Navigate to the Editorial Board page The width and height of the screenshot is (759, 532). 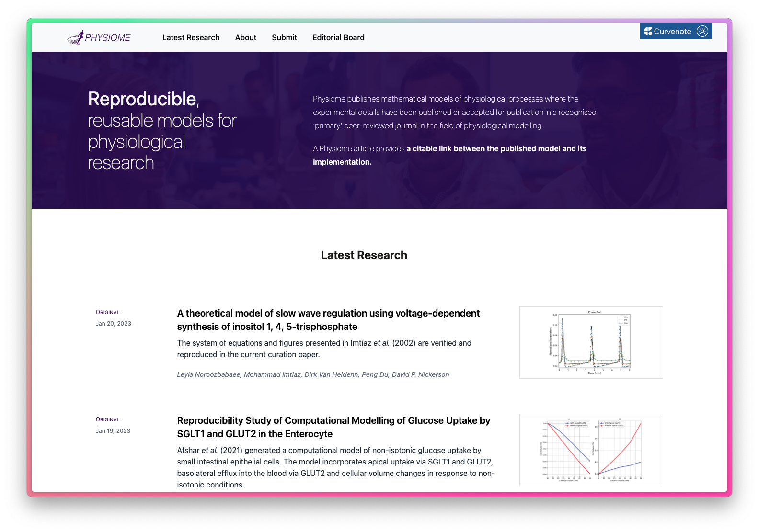coord(338,37)
